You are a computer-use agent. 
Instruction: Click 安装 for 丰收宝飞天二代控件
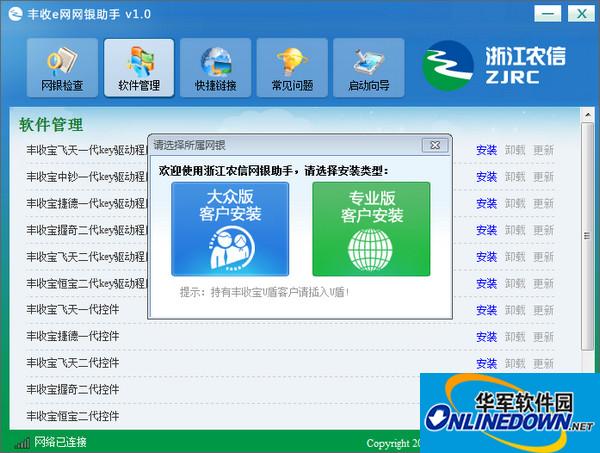pyautogui.click(x=486, y=363)
